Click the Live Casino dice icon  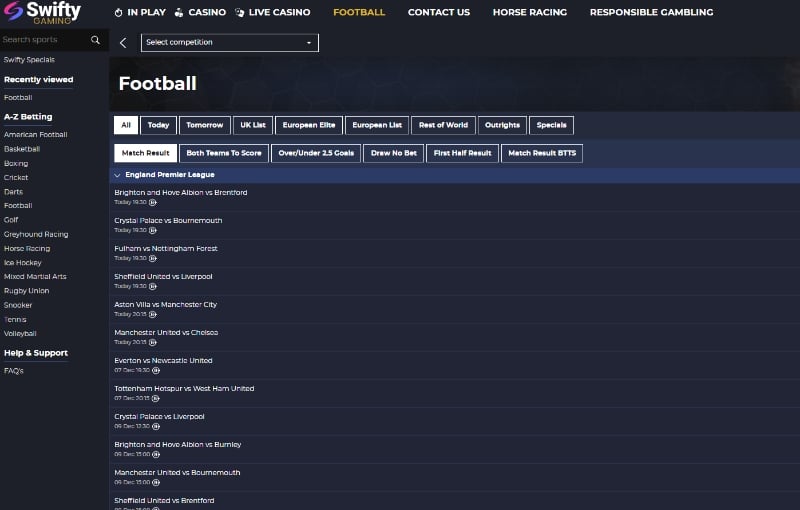239,12
